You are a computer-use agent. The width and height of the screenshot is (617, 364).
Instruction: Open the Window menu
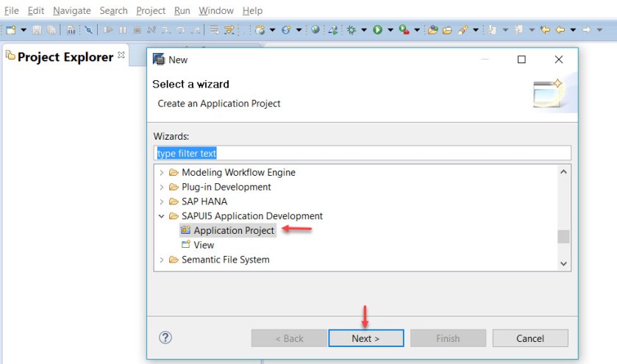(x=216, y=10)
